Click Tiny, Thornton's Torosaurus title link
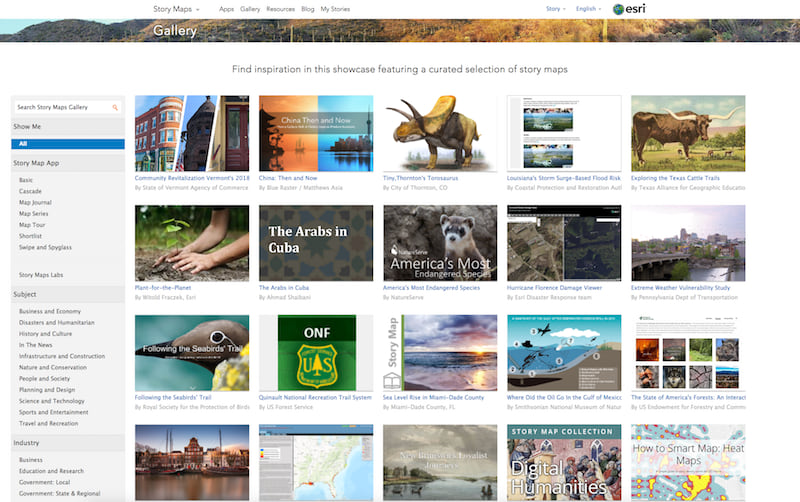This screenshot has width=800, height=502. [420, 178]
